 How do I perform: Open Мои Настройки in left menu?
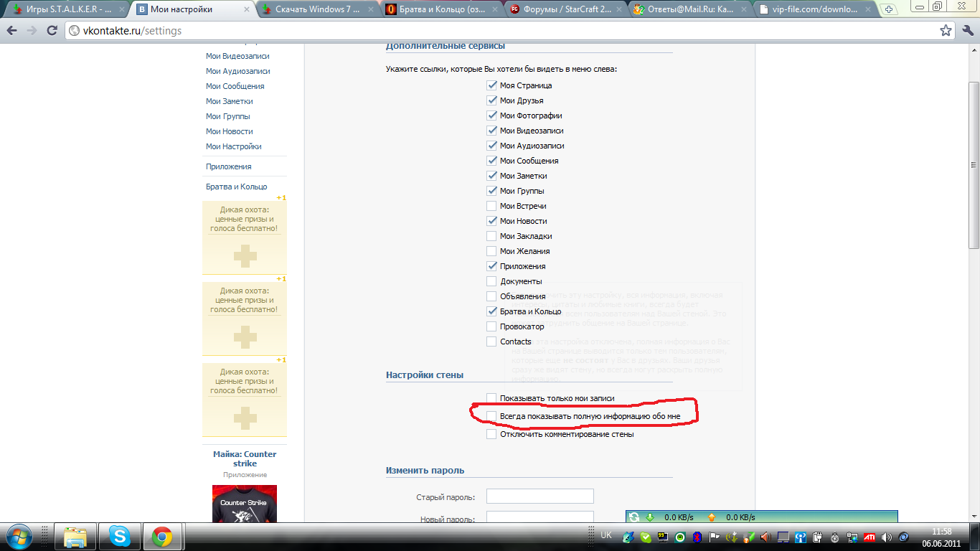pyautogui.click(x=233, y=146)
